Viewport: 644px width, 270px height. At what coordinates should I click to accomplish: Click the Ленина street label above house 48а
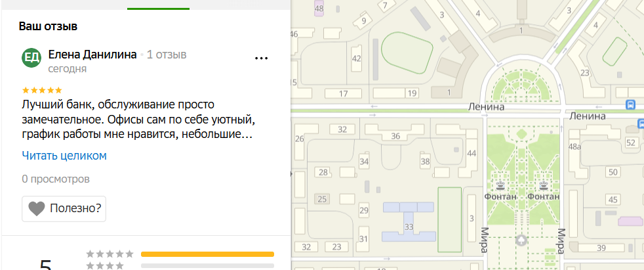[x=588, y=117]
